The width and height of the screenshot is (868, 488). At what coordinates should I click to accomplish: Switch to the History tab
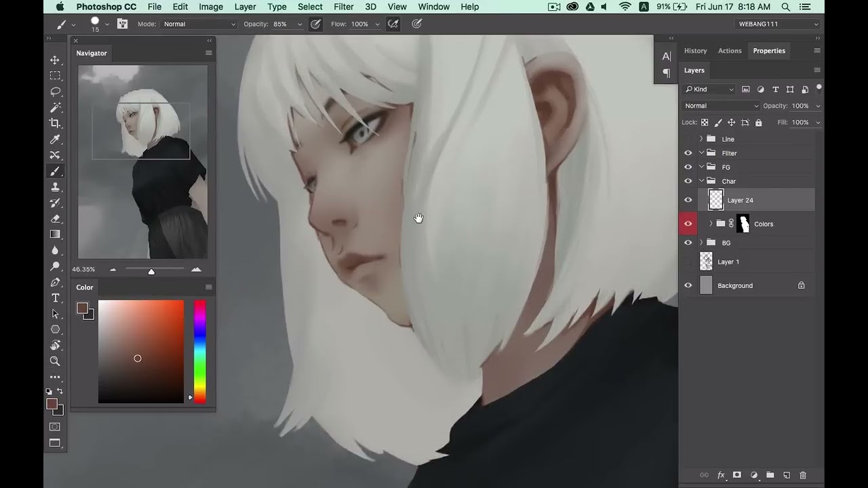pyautogui.click(x=695, y=51)
